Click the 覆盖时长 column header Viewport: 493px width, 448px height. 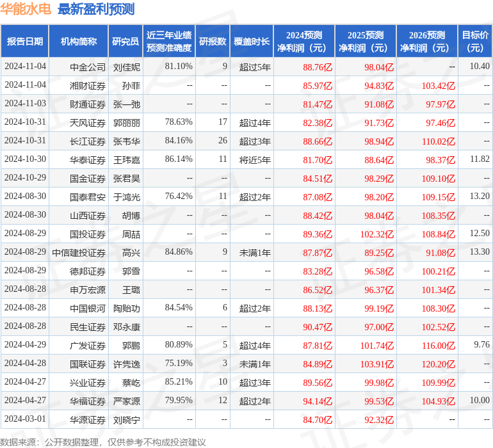tap(252, 41)
